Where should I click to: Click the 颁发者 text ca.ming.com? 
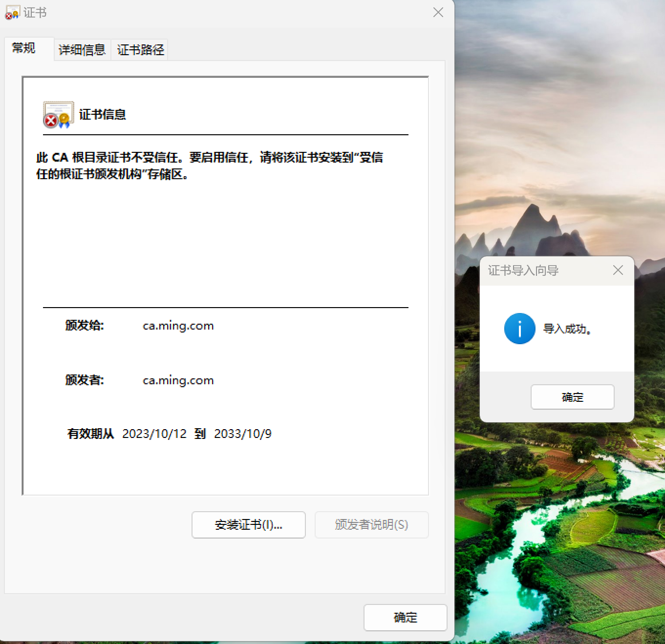click(178, 380)
